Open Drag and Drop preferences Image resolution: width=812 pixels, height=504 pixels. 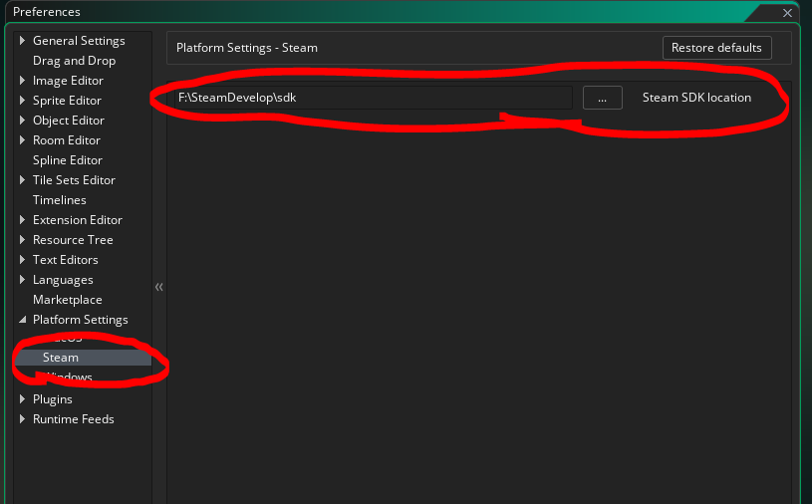[x=74, y=61]
